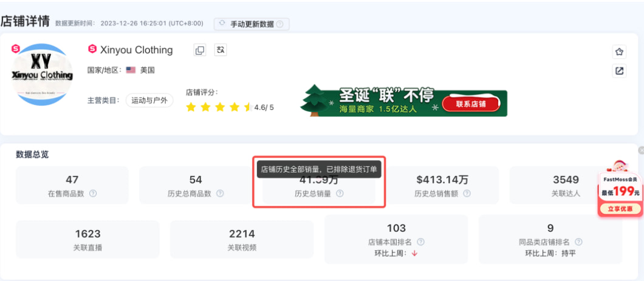Screen dimensions: 644x281
Task: Show help for 同品类店铺排名
Action: [x=578, y=242]
